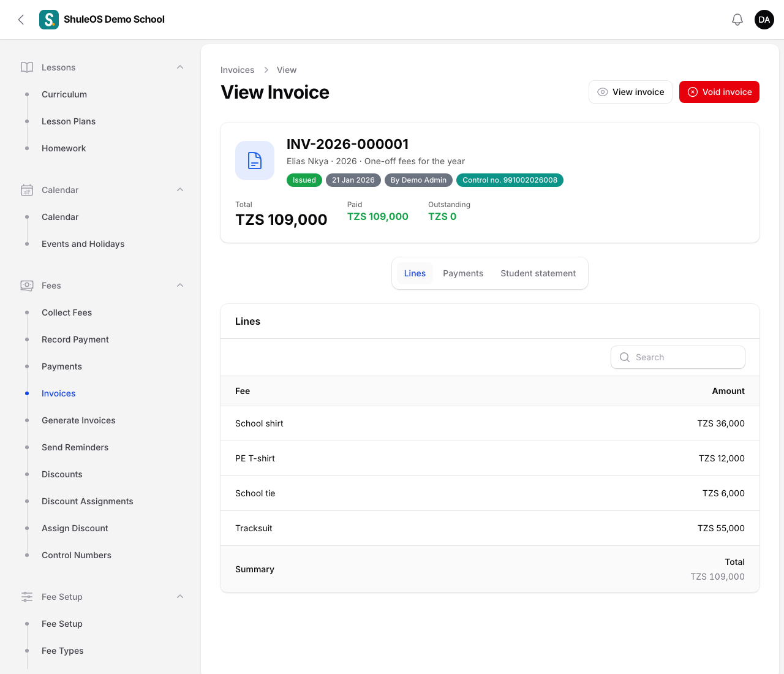This screenshot has height=674, width=784.
Task: Open Discount Assignments page
Action: click(x=88, y=501)
